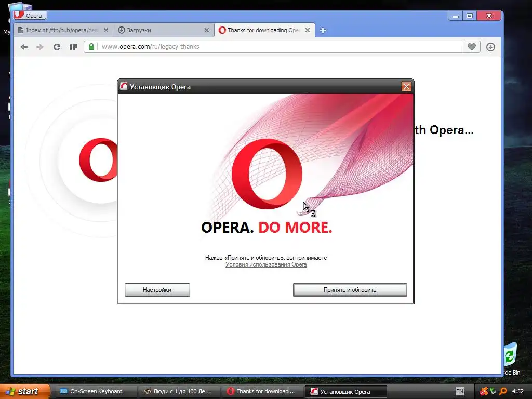Click the large Opera logo in installer
The image size is (532, 399).
[x=267, y=174]
